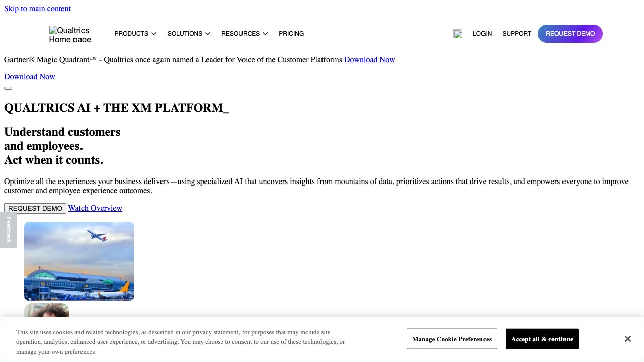
Task: Expand the Solutions dropdown menu
Action: click(189, 34)
